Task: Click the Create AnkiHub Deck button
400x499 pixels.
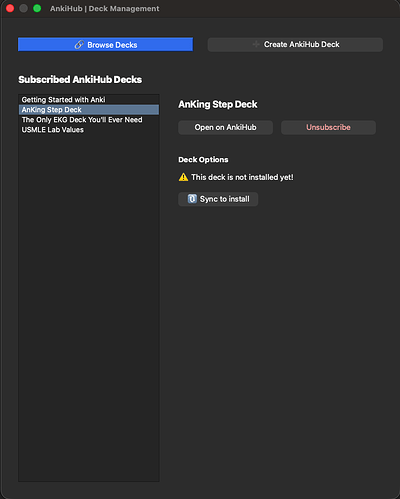Action: click(295, 44)
